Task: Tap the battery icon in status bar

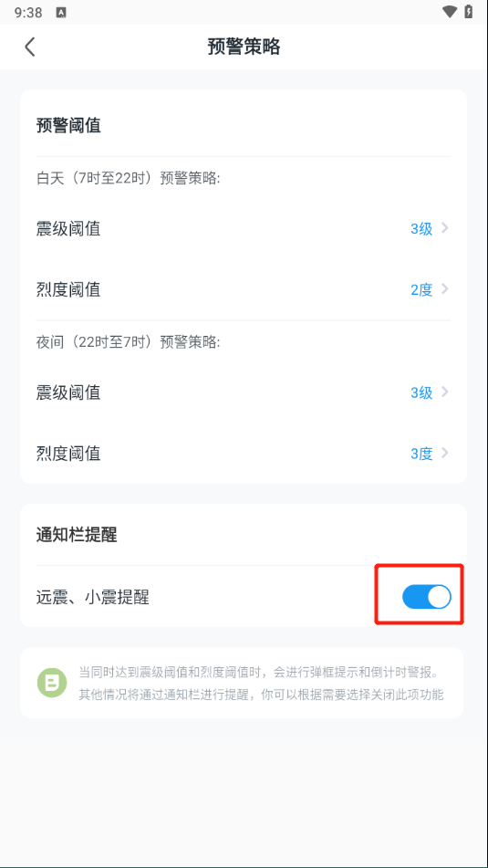Action: 469,12
